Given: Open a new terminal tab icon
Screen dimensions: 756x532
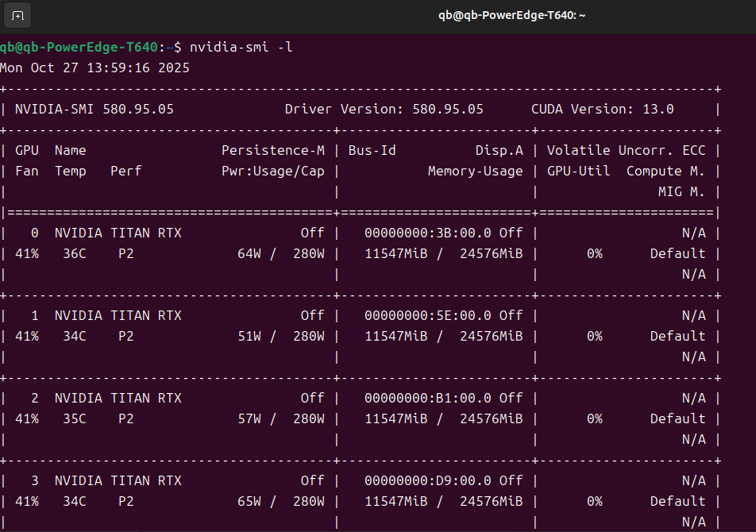Looking at the screenshot, I should (17, 16).
